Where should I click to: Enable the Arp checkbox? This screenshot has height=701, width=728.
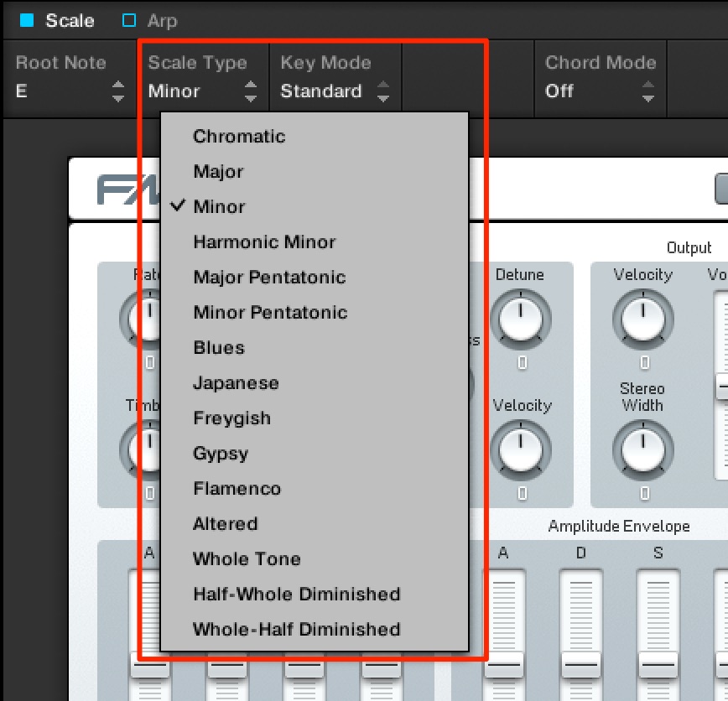[129, 20]
